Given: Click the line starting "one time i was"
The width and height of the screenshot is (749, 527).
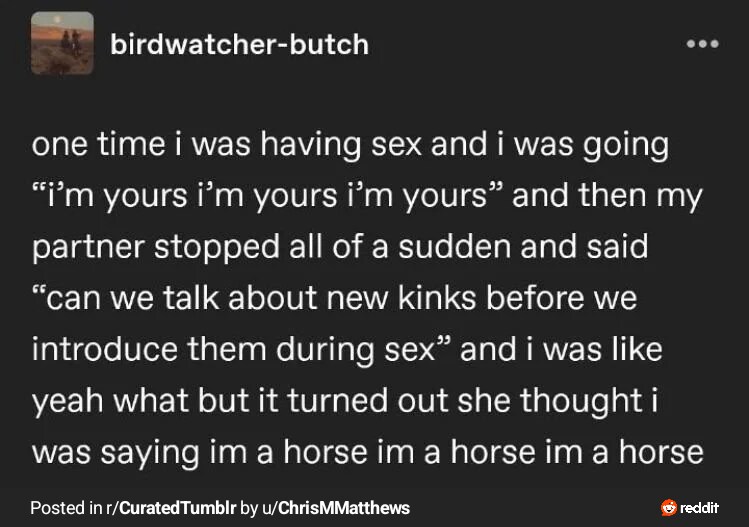Looking at the screenshot, I should click(x=350, y=144).
